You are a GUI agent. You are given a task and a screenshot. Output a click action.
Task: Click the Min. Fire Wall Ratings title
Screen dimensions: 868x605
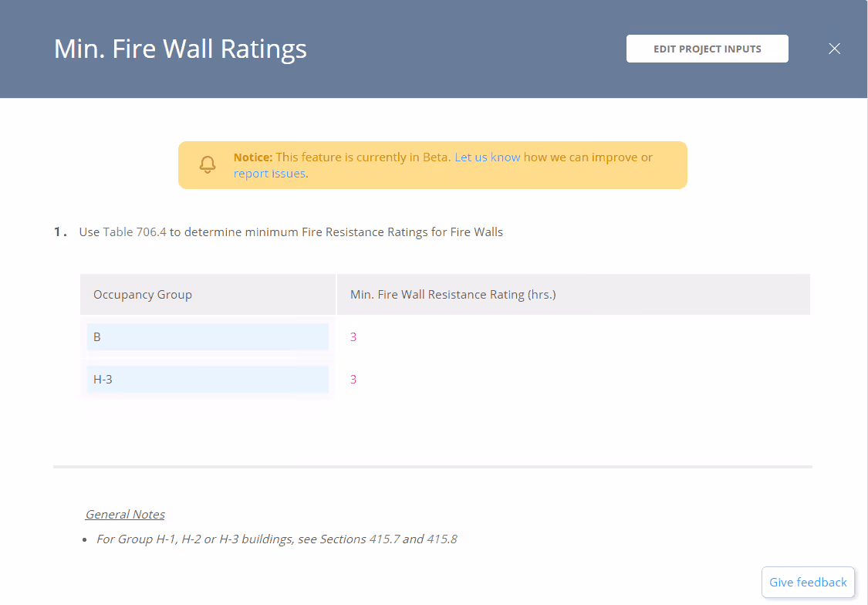pos(180,49)
